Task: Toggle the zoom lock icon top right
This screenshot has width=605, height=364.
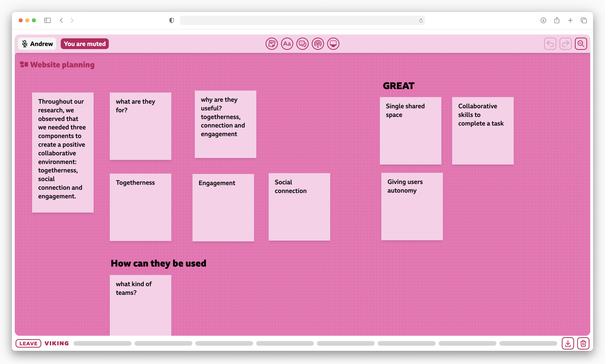Action: click(x=581, y=44)
